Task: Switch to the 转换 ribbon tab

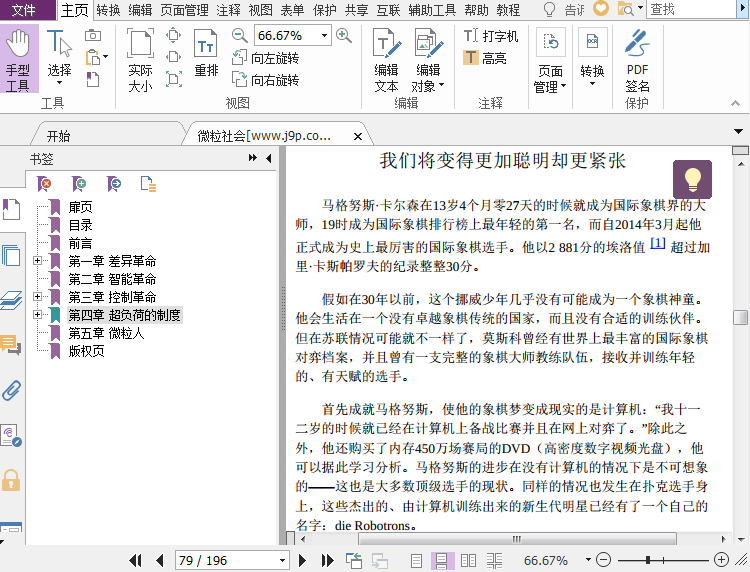Action: point(108,10)
